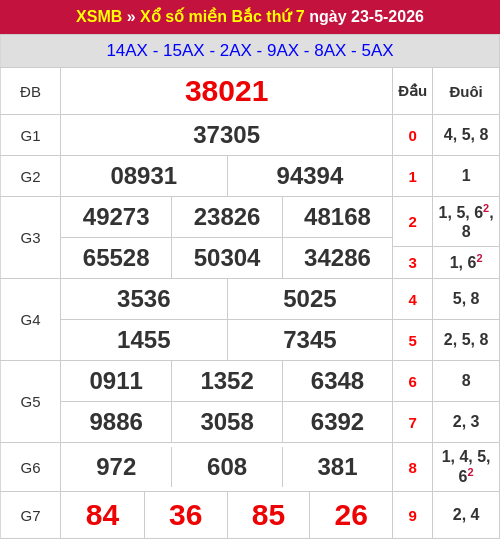The width and height of the screenshot is (500, 539).
Task: Click the red G7 number 26
Action: (x=351, y=515)
